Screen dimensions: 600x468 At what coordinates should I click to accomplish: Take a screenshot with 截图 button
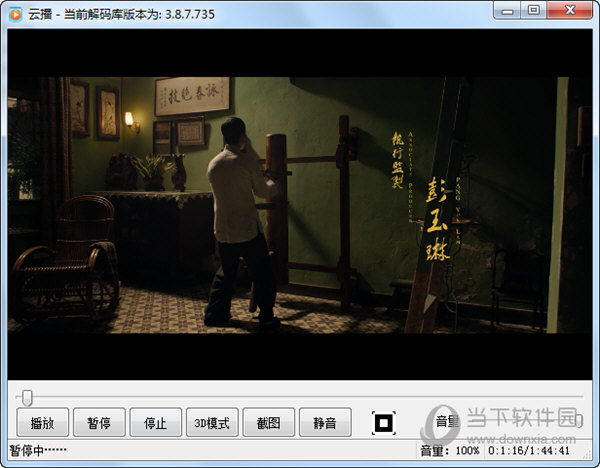click(269, 422)
